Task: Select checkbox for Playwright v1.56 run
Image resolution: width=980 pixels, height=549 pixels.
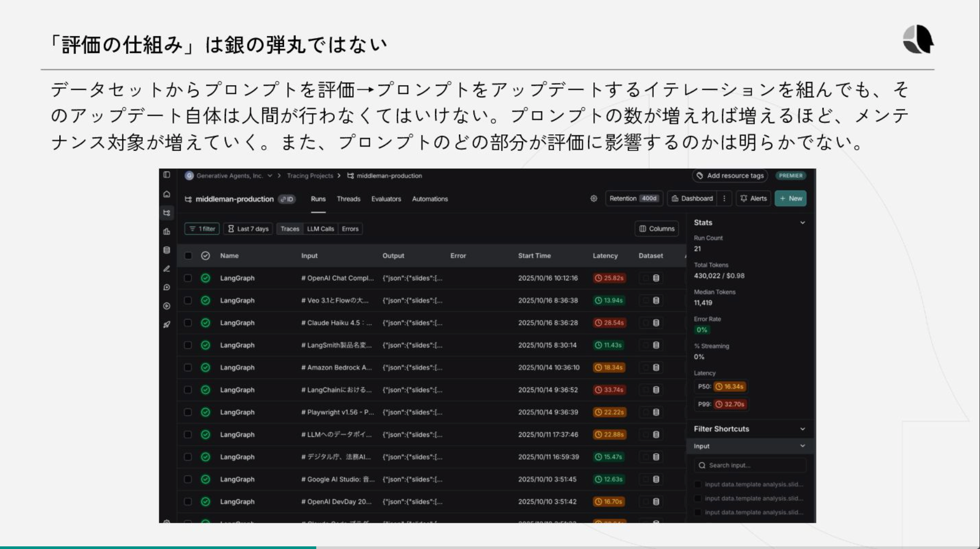Action: click(x=188, y=412)
